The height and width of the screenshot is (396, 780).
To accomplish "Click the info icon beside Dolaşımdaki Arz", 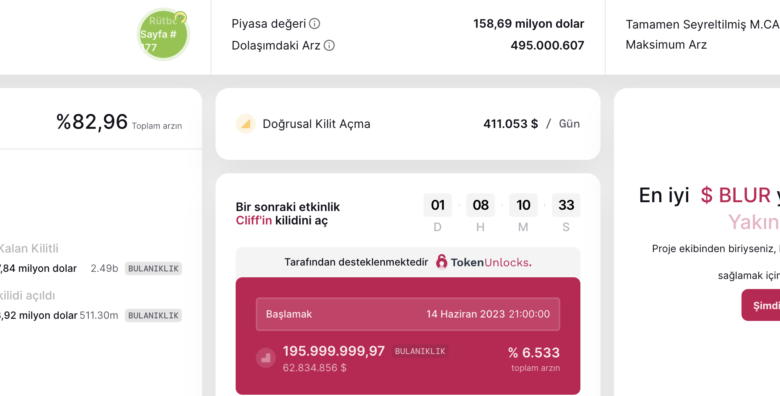I will [x=329, y=45].
